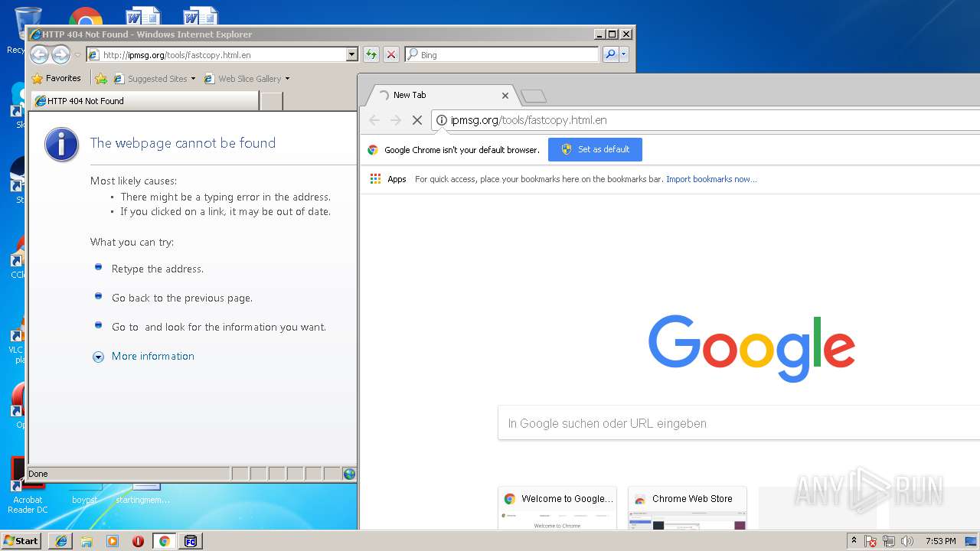Click the IE status bar Internet zone globe icon
This screenshot has height=551, width=980.
[x=349, y=474]
